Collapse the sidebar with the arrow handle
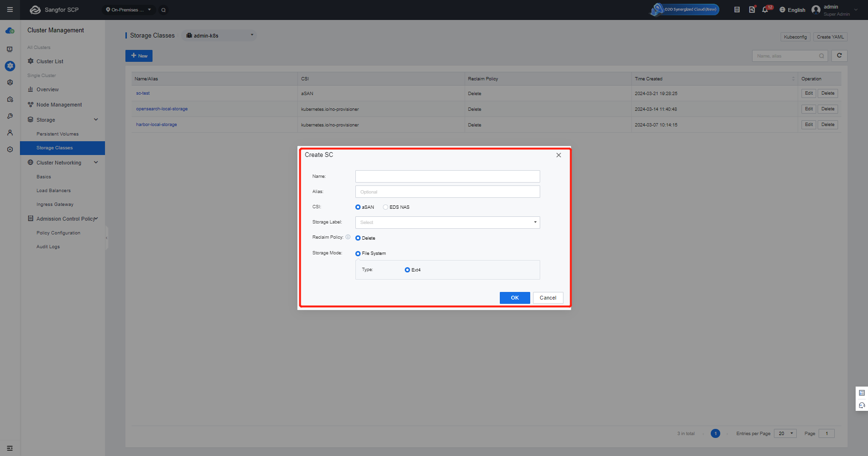Screen dimensions: 868x456 coord(106,238)
